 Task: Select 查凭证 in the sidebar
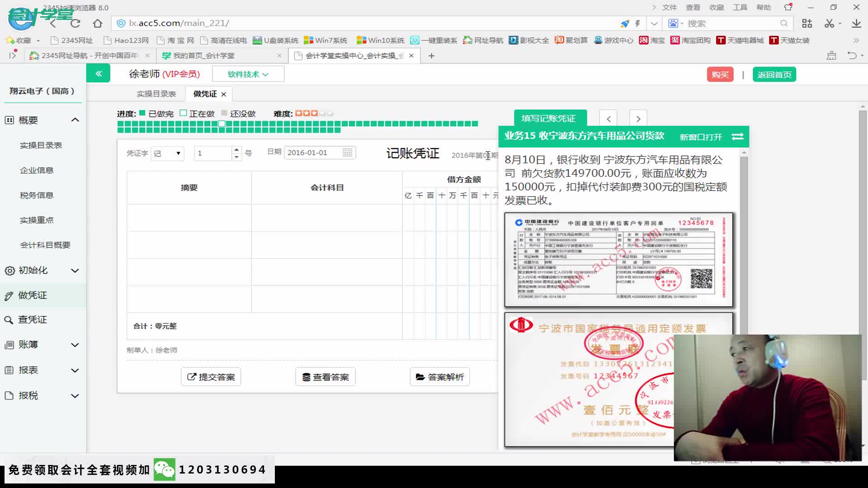33,319
